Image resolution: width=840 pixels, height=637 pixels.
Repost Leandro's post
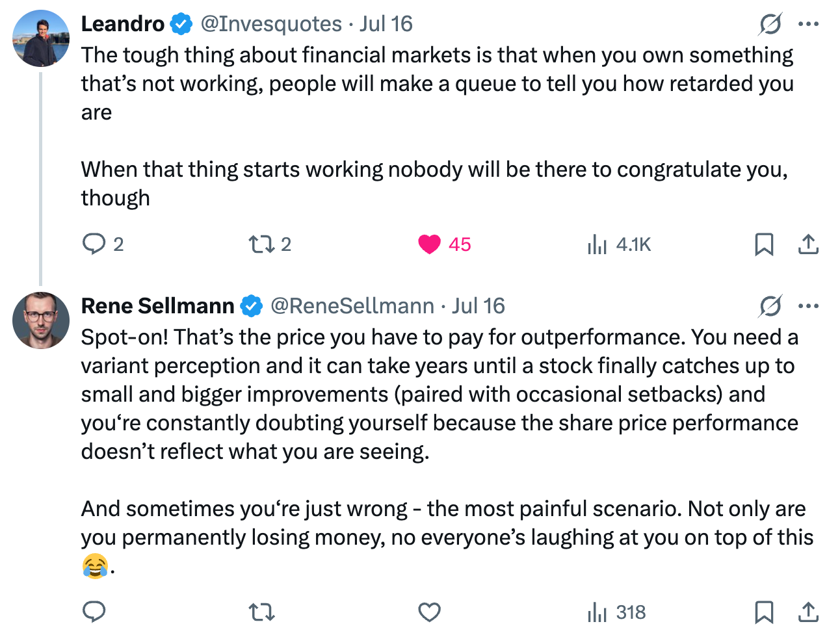click(262, 244)
